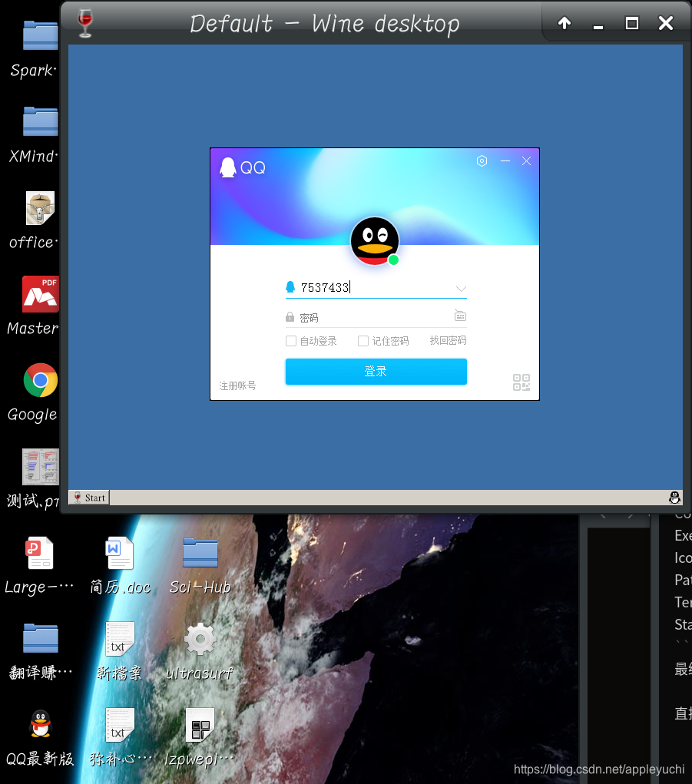Screen dimensions: 692x784
Task: Select the 简历.doc document icon
Action: click(120, 553)
